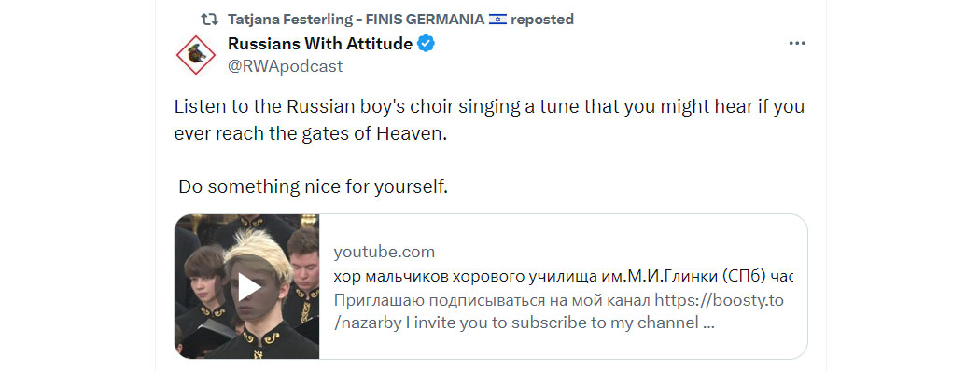Open Tatjana Festerling's profile from repost label

pyautogui.click(x=357, y=20)
